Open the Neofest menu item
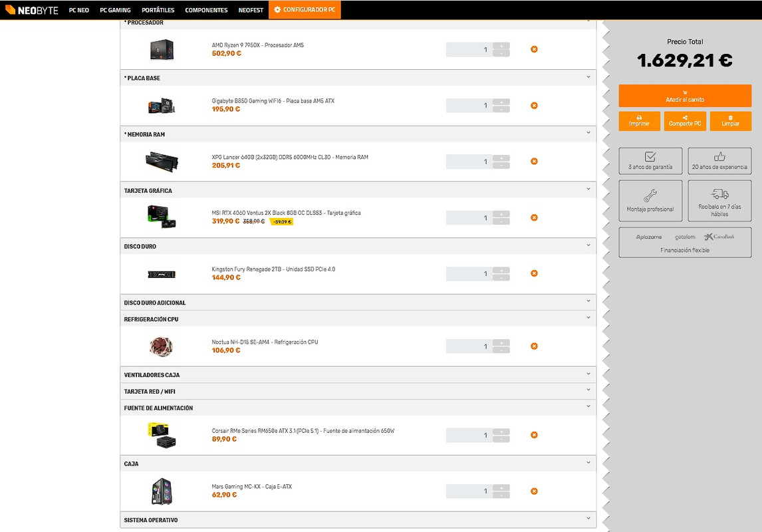 (x=251, y=10)
